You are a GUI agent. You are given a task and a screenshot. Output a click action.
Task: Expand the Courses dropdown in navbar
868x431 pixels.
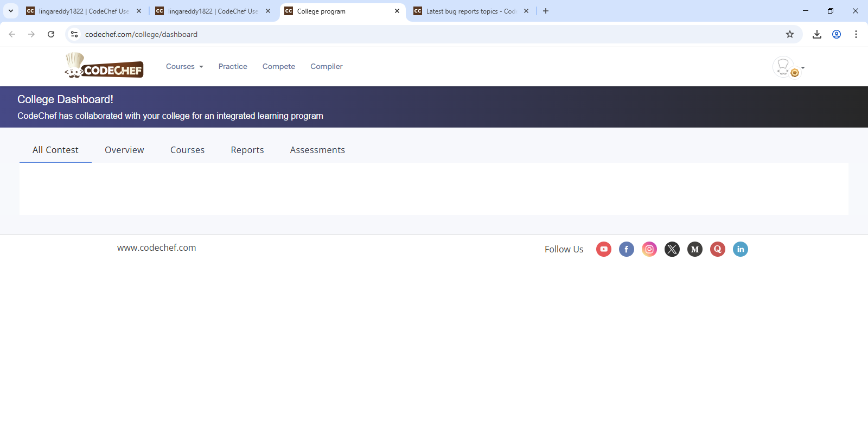point(184,66)
